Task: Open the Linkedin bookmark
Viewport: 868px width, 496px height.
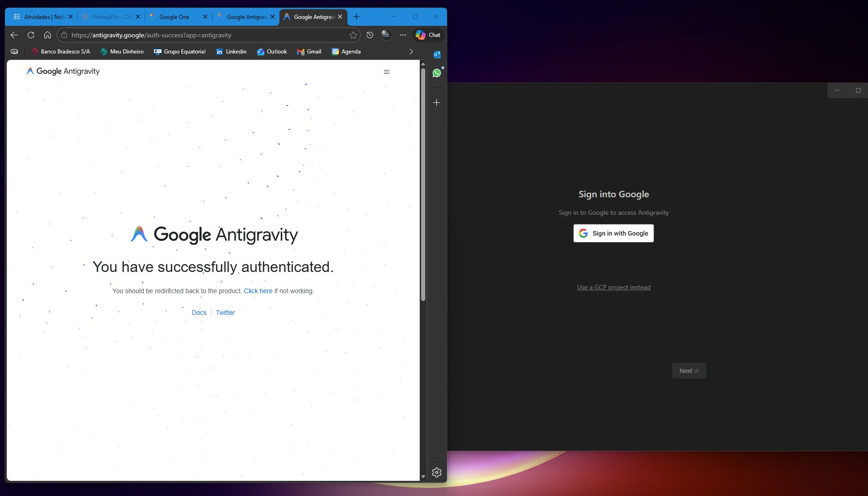Action: (231, 52)
